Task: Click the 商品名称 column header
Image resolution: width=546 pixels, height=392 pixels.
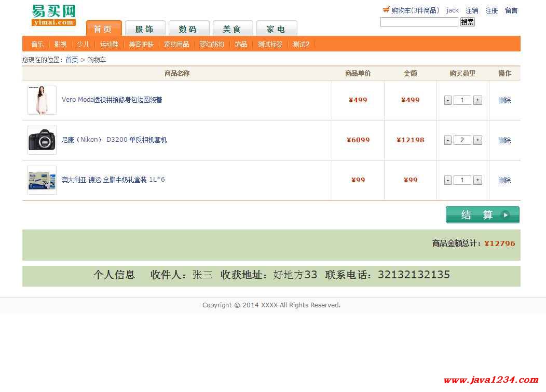Action: (x=177, y=73)
